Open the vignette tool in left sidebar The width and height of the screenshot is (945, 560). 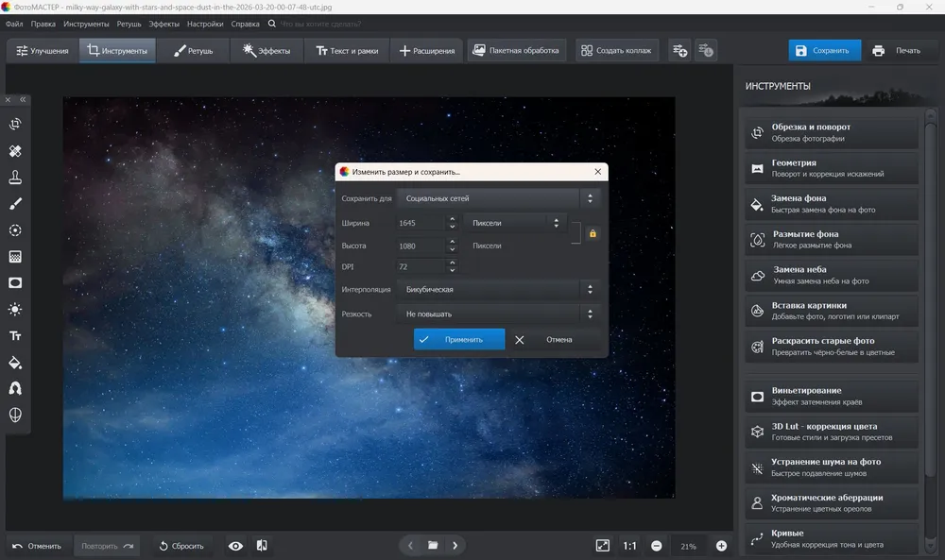(x=15, y=283)
